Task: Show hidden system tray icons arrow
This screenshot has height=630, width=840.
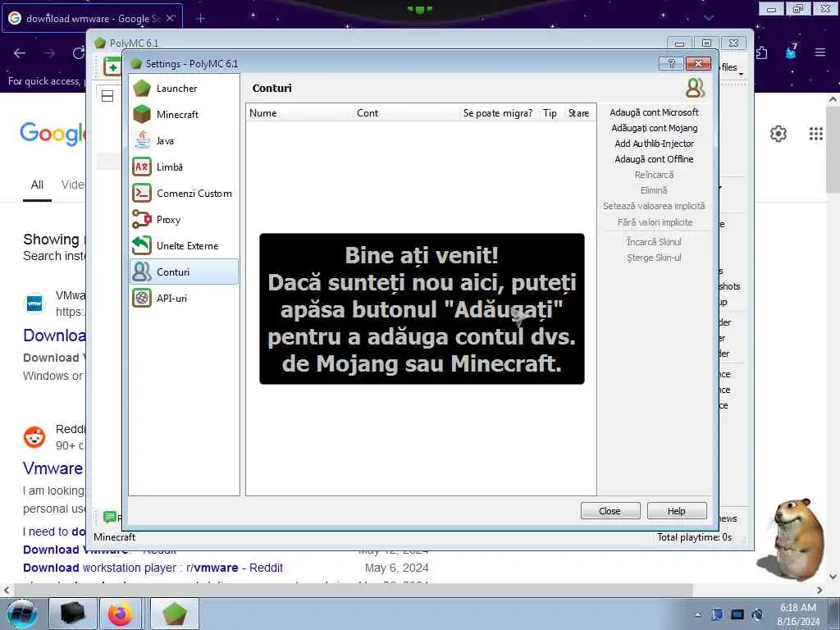Action: pos(697,615)
